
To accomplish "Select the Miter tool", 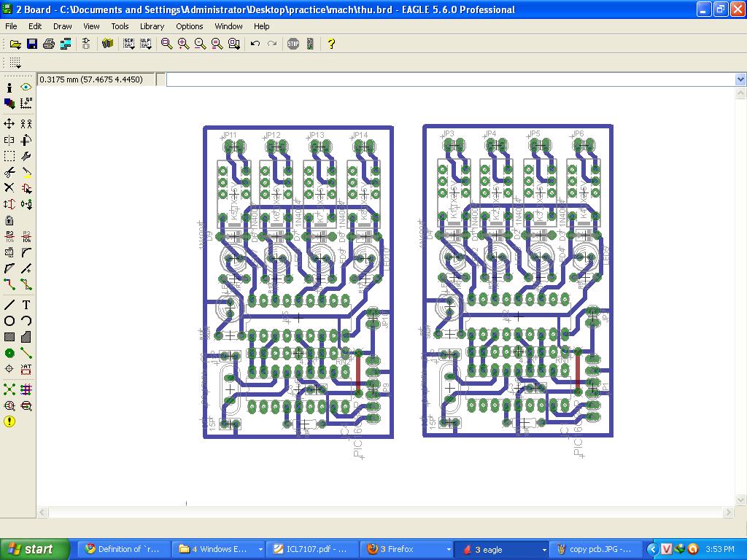I will coord(26,252).
